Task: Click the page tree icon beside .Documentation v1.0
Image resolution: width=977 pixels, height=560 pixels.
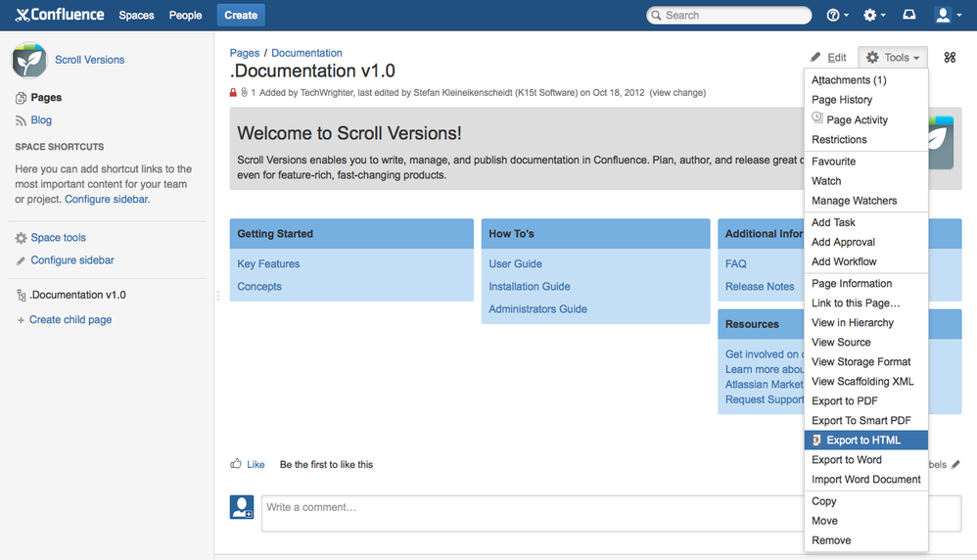Action: (x=22, y=296)
